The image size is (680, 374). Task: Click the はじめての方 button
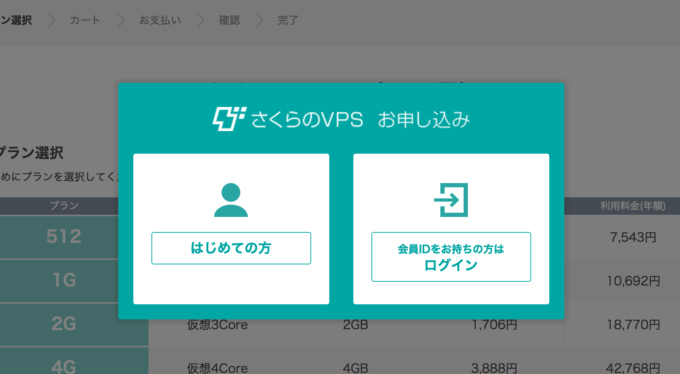[x=231, y=248]
